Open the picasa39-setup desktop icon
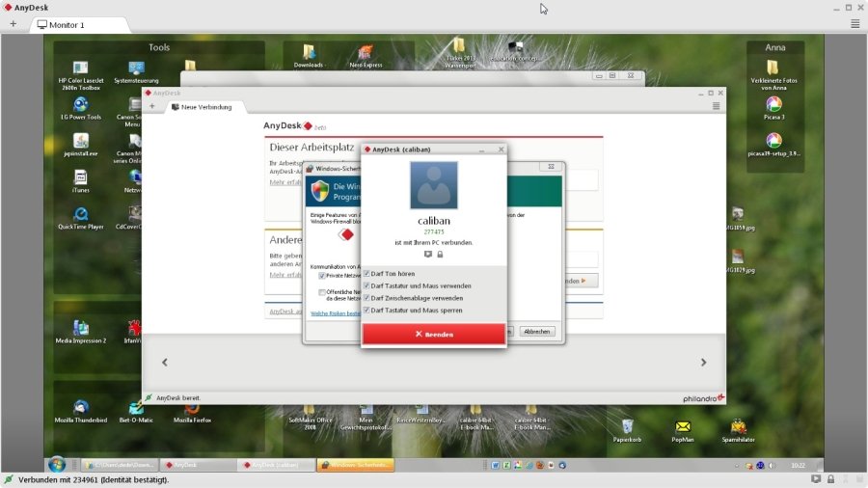Image resolution: width=868 pixels, height=488 pixels. (773, 145)
